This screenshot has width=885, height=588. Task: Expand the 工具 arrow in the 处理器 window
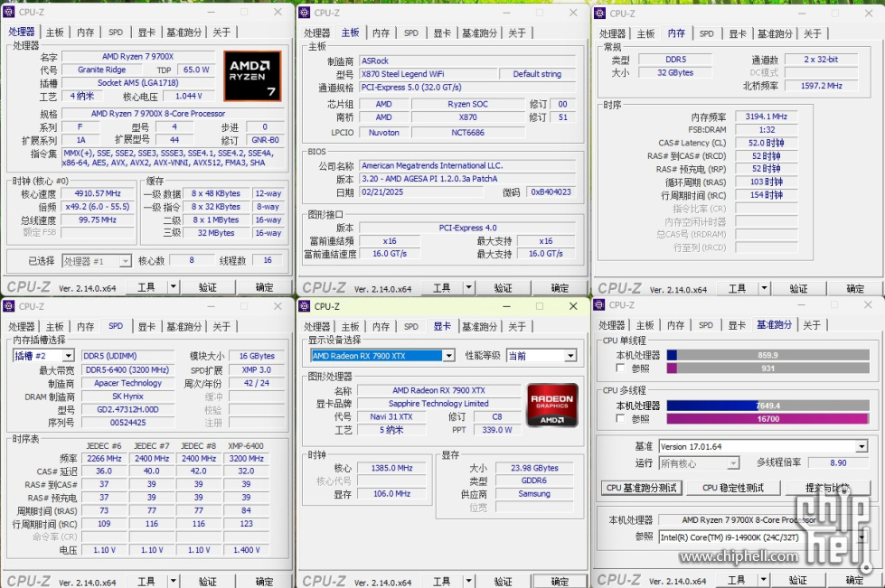click(174, 287)
